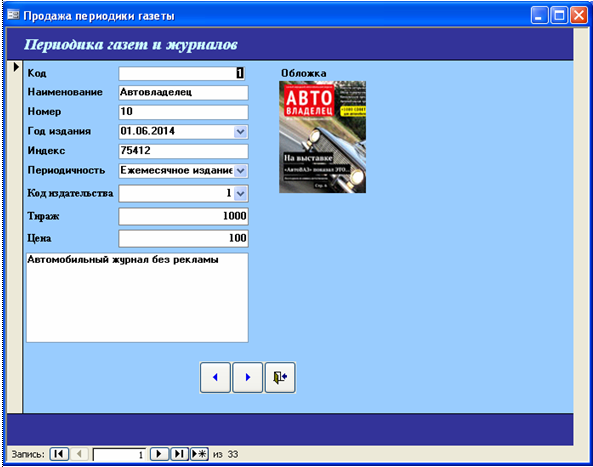Click the description memo text box
Viewport: 593px width, 467px height.
point(137,298)
